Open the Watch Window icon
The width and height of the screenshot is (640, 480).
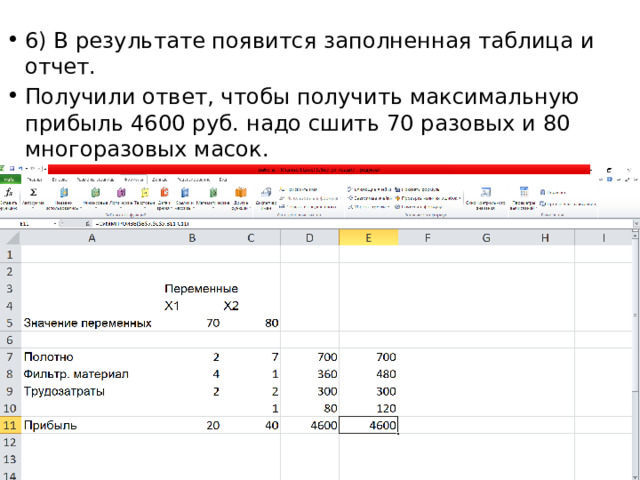tap(486, 192)
